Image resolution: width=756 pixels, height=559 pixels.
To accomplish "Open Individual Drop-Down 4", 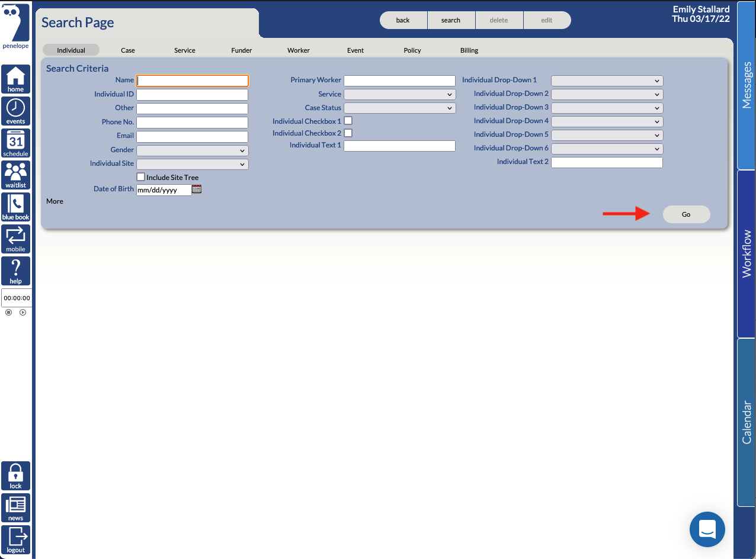I will (607, 121).
